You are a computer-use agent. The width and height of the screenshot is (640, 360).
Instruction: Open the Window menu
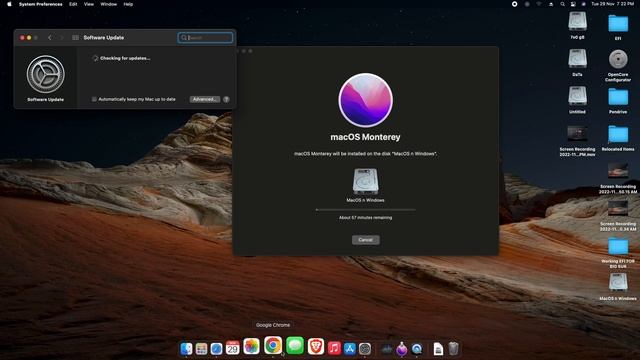coord(109,4)
